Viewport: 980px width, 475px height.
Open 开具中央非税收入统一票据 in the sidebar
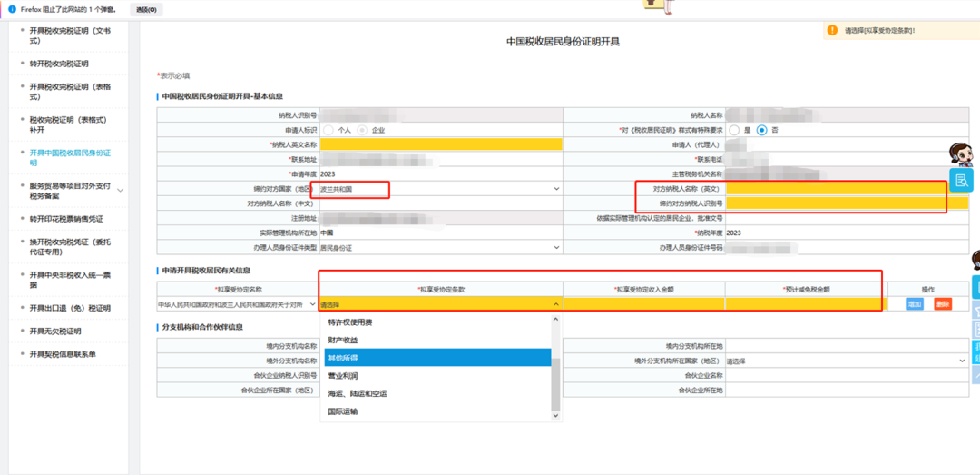70,280
